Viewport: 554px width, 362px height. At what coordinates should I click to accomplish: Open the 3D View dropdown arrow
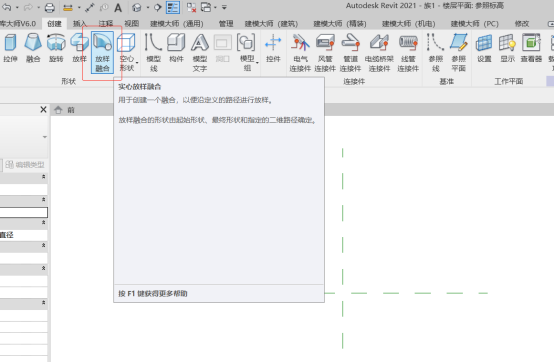coord(148,7)
